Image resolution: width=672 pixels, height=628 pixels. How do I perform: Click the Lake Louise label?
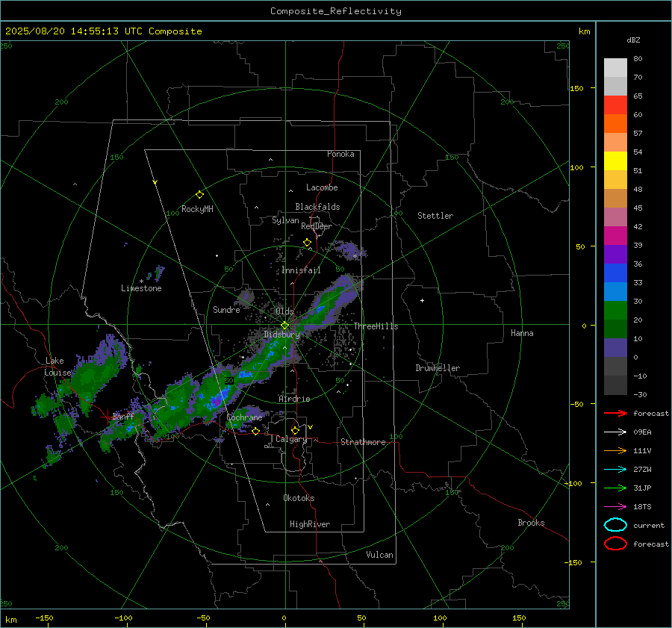pyautogui.click(x=57, y=367)
